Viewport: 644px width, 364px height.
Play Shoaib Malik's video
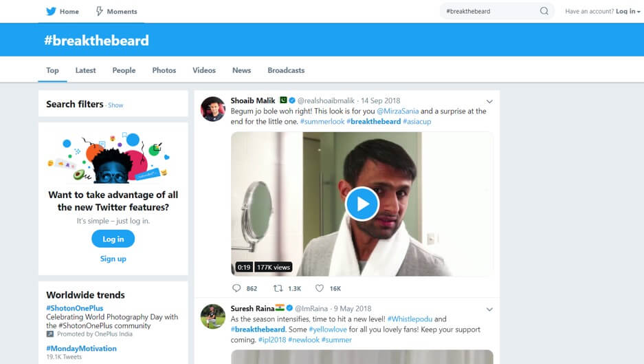click(x=362, y=204)
